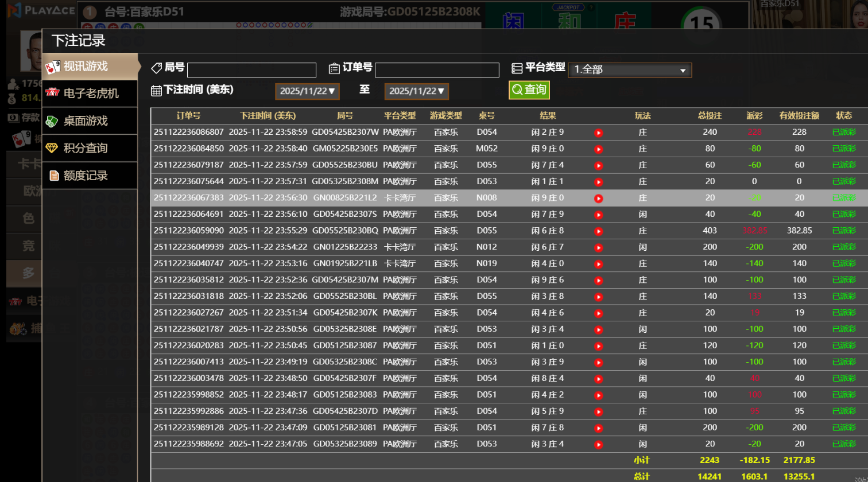Click replay icon on the 23:55:29 bet row
868x482 pixels.
(x=598, y=231)
